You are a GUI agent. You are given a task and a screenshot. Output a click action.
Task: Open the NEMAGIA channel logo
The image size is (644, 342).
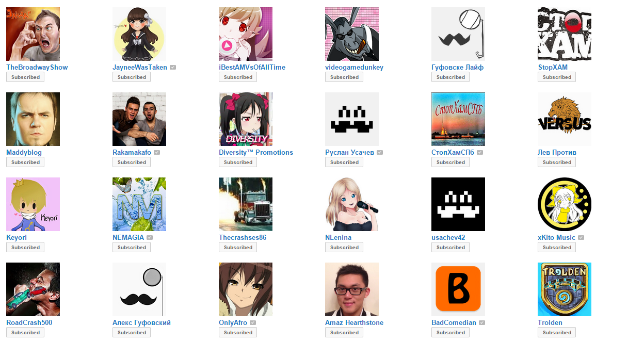click(139, 204)
